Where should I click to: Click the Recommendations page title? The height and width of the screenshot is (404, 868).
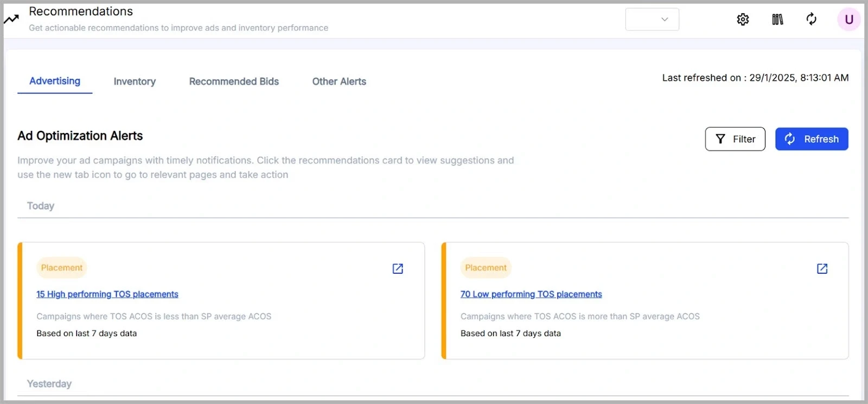tap(81, 11)
